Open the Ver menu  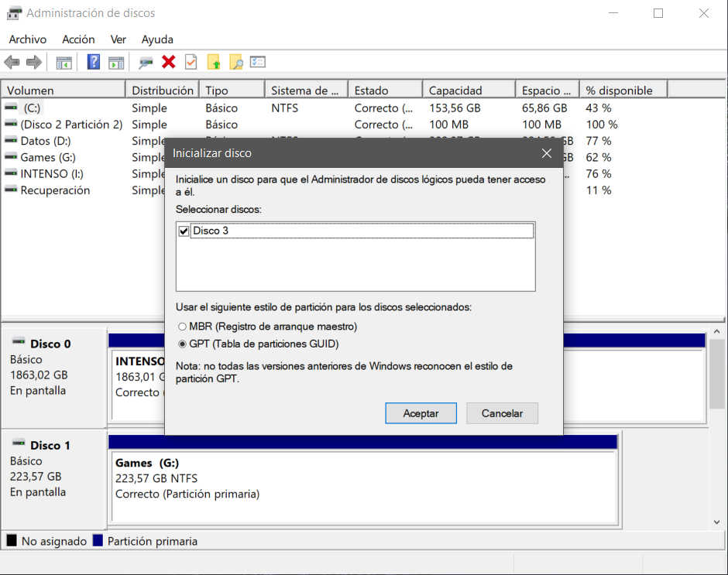point(118,39)
